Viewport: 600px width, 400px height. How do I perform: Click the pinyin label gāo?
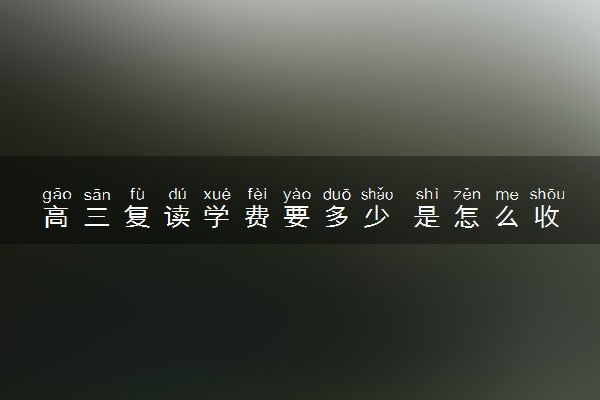coord(57,195)
